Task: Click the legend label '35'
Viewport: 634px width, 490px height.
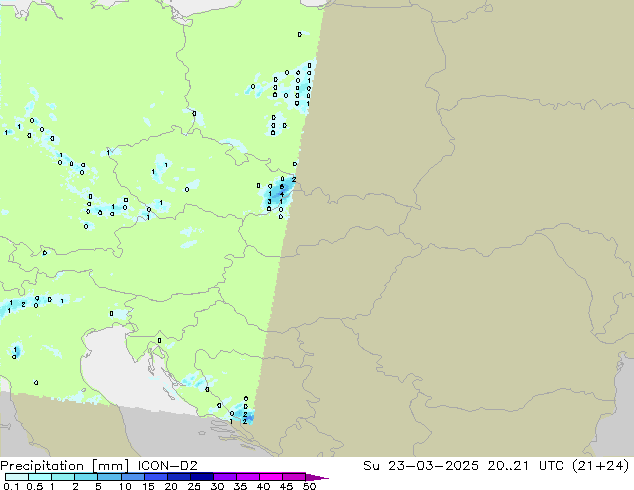Action: click(x=240, y=486)
